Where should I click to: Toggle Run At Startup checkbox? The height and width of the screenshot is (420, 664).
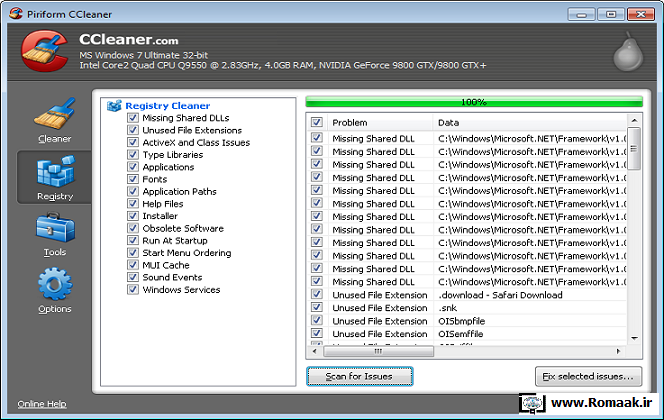coord(133,240)
